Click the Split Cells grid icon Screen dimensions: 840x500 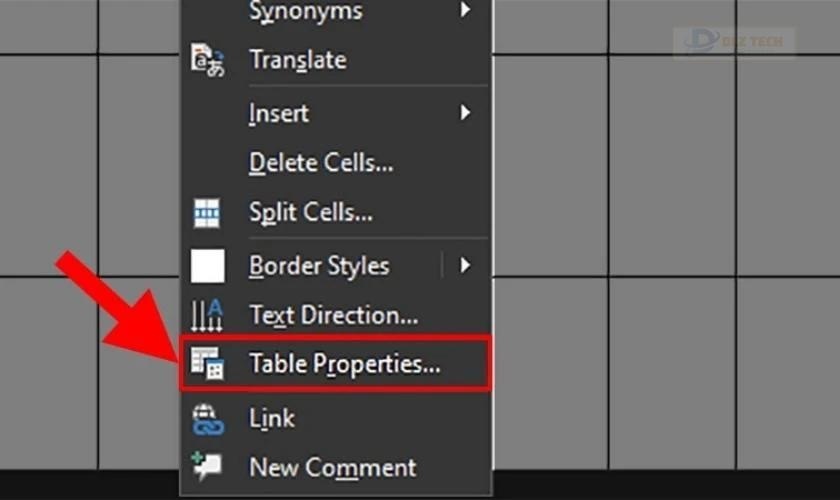click(207, 213)
